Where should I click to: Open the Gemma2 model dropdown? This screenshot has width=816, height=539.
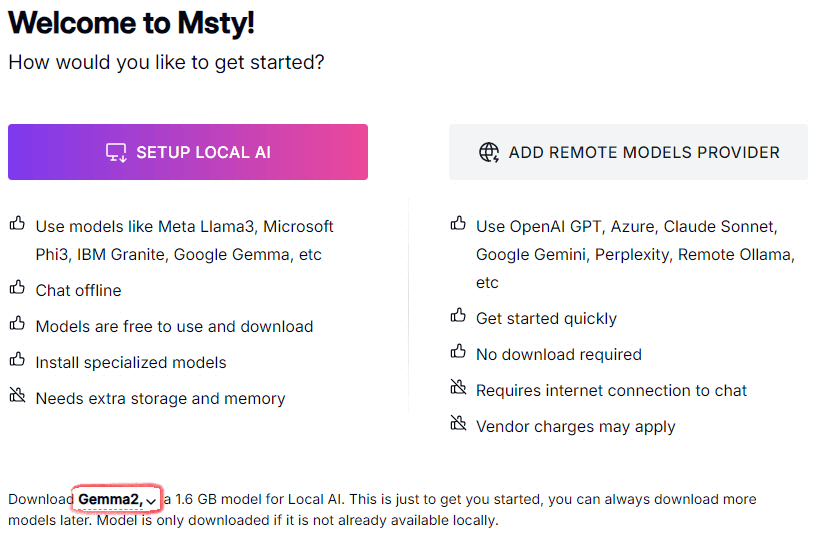pos(111,499)
